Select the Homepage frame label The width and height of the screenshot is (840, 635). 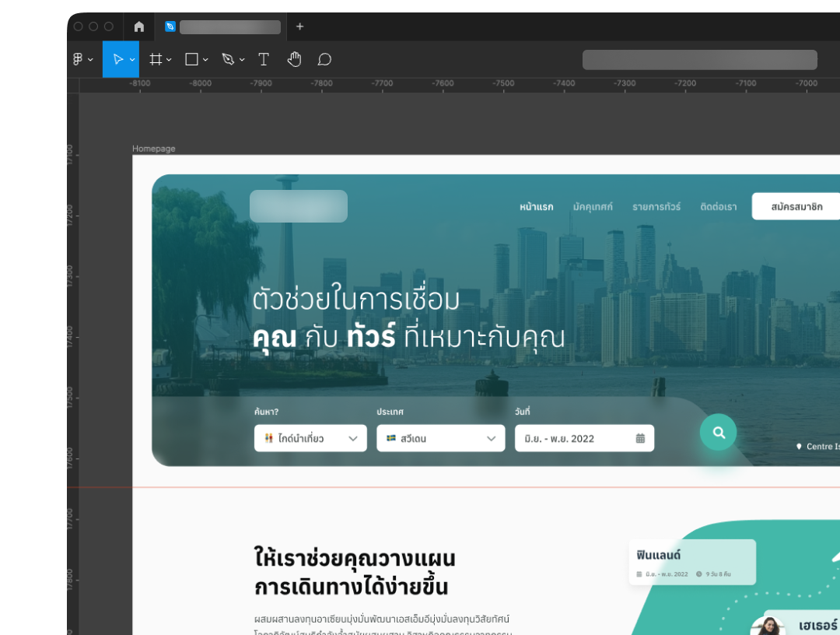coord(154,149)
